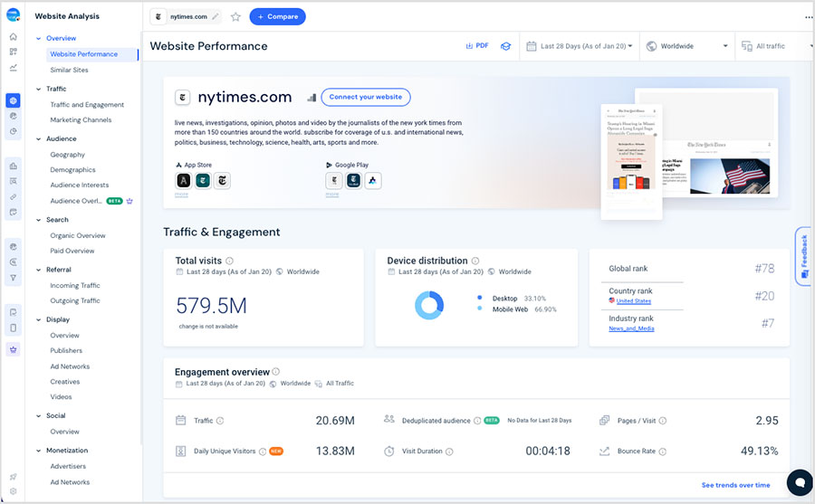Click the more link under Google Play
Image resolution: width=815 pixels, height=504 pixels.
332,194
